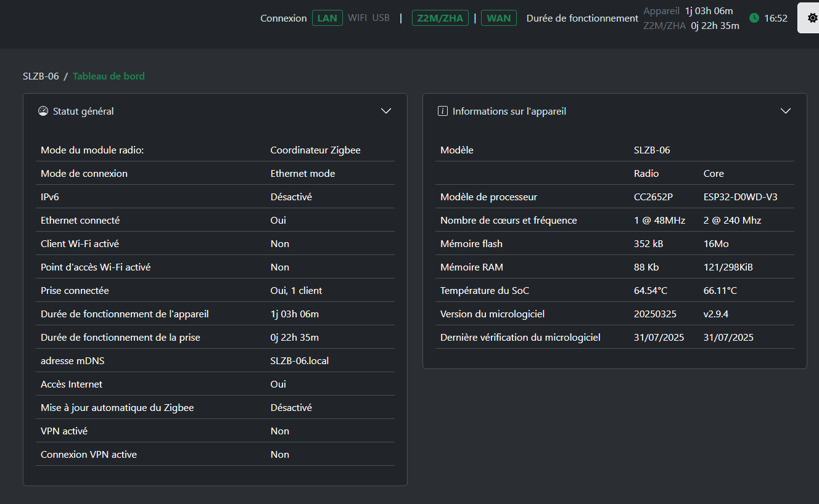The image size is (819, 504).
Task: Click the Ethernet connecté row label
Action: click(x=80, y=221)
